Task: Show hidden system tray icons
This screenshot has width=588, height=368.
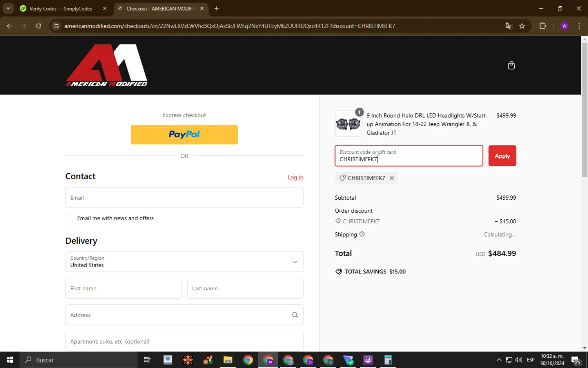Action: coord(499,360)
